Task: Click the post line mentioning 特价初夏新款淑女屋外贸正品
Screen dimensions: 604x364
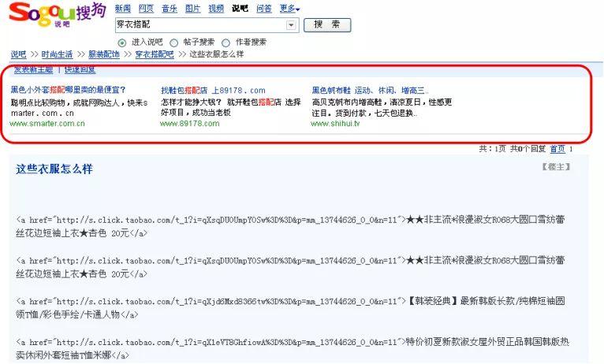Action: click(293, 348)
